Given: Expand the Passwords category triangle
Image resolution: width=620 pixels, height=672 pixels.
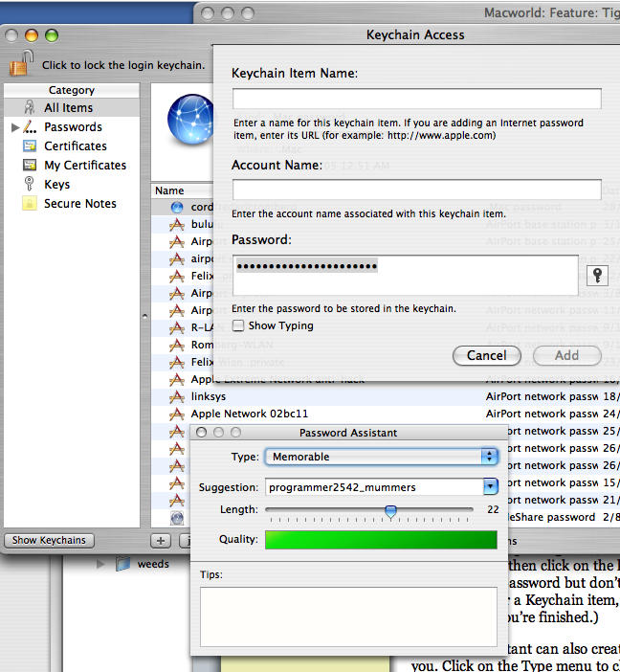Looking at the screenshot, I should click(x=15, y=127).
